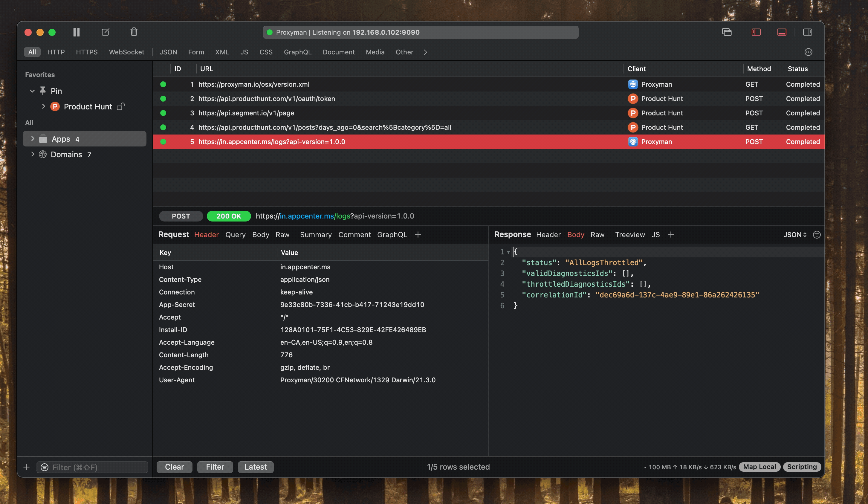Click the plus icon at sidebar bottom

coord(27,467)
